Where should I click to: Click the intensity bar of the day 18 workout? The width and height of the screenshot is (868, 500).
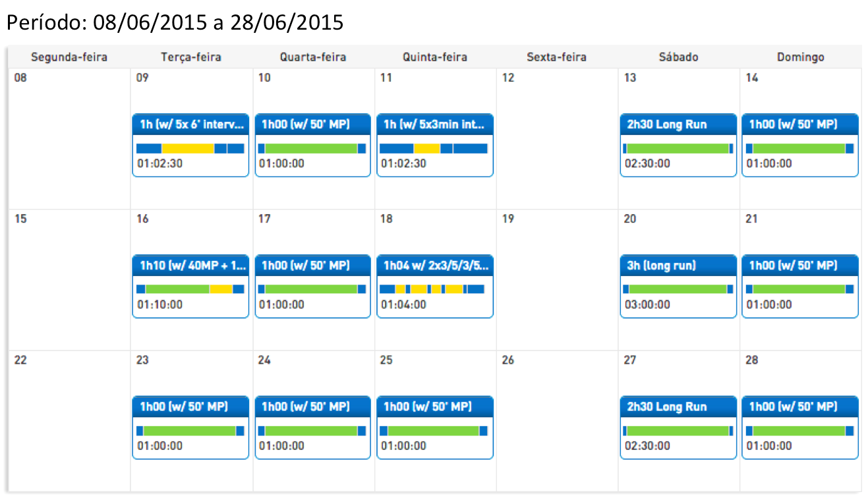tap(433, 289)
